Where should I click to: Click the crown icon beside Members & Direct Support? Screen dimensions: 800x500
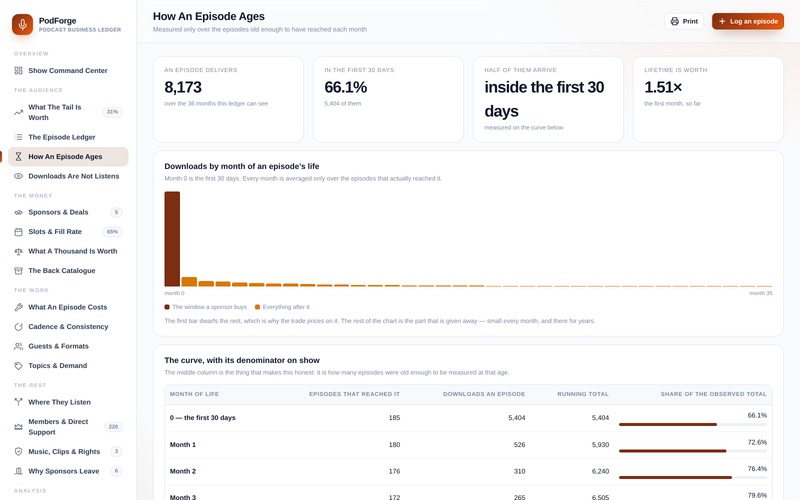(18, 427)
